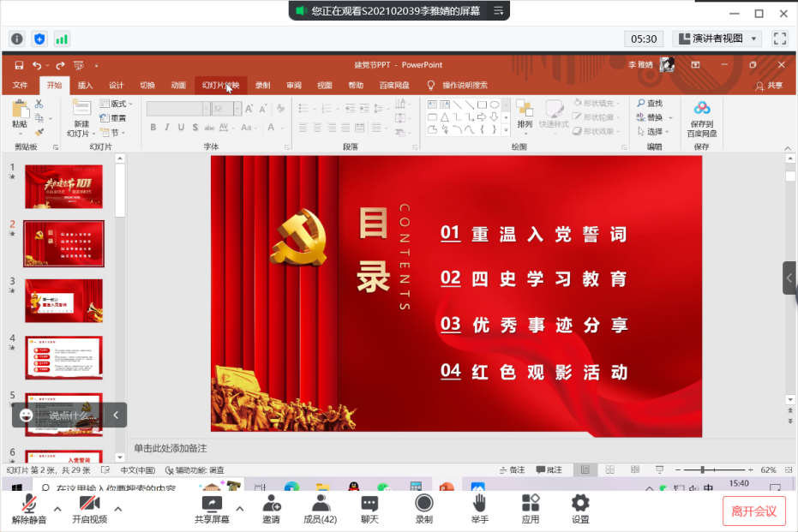Open the 演讲者视图 dropdown
The image size is (798, 532).
click(x=717, y=39)
